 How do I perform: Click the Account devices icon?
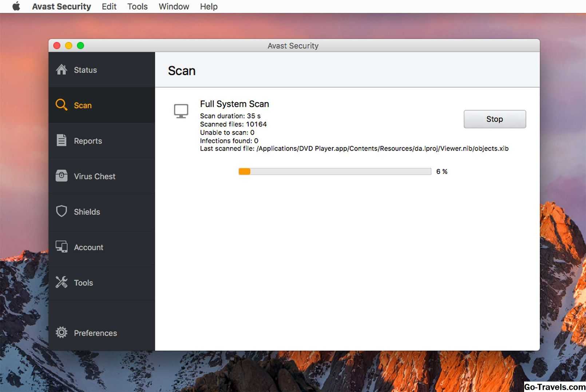click(x=62, y=247)
